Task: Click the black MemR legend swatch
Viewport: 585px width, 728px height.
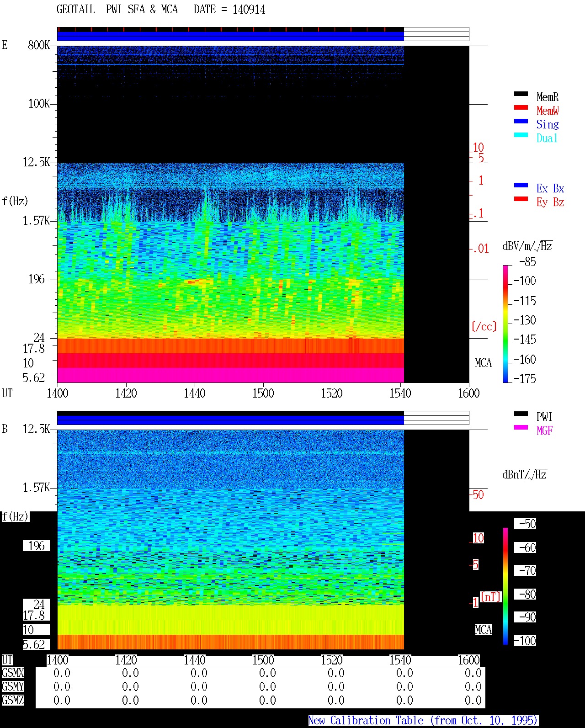Action: 521,94
